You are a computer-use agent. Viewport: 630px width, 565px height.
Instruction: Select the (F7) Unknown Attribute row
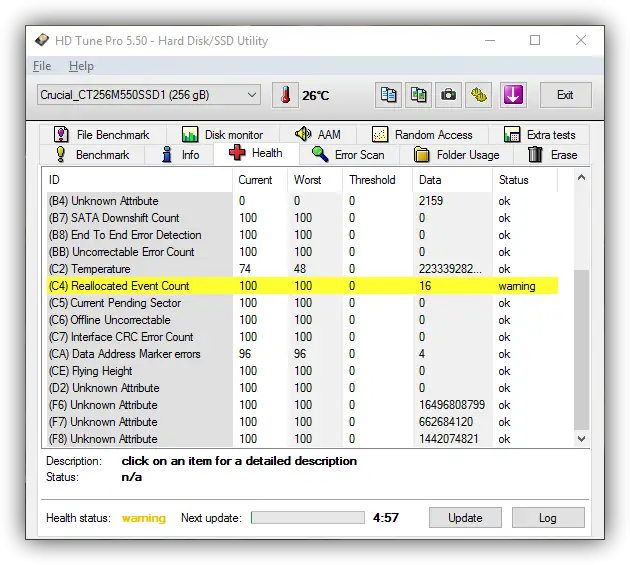pos(302,422)
